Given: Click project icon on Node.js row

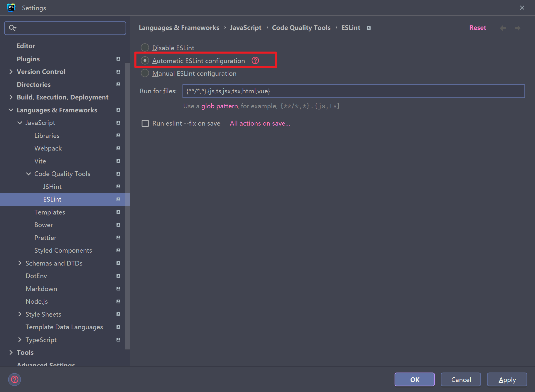Looking at the screenshot, I should coord(118,301).
